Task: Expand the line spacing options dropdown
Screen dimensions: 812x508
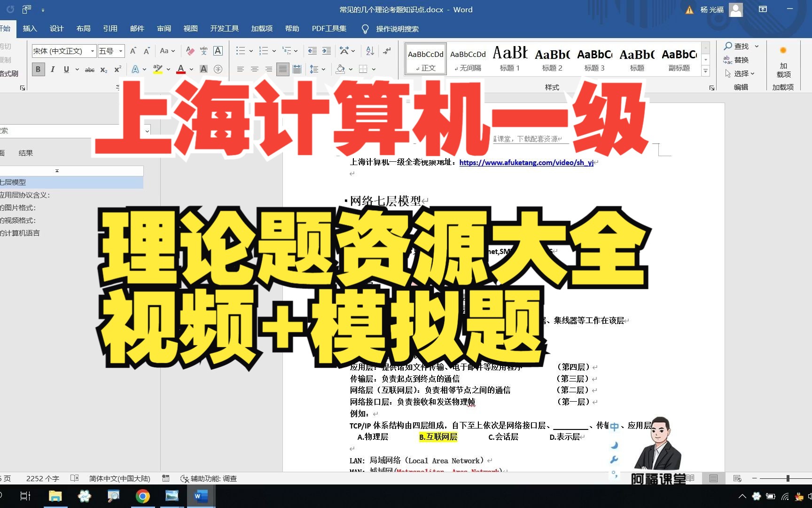Action: (324, 70)
